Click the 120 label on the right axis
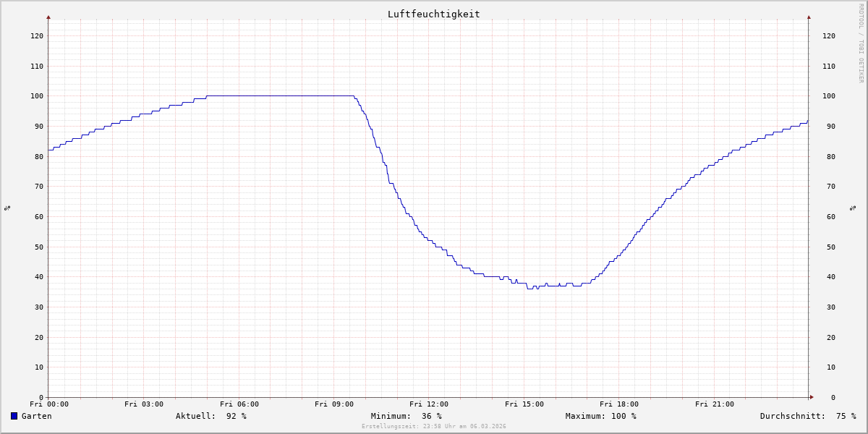The height and width of the screenshot is (434, 868). pos(829,35)
